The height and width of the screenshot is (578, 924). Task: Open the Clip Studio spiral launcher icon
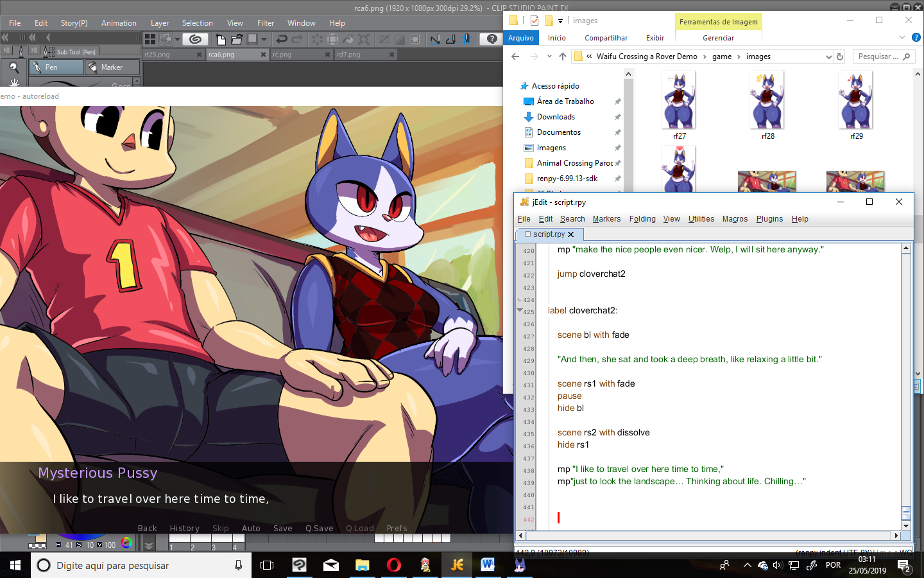196,39
